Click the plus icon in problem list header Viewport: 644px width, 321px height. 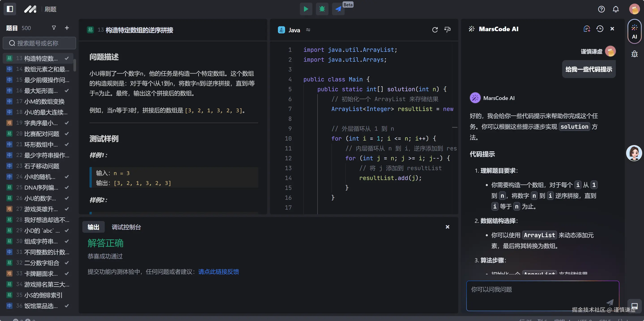pyautogui.click(x=67, y=28)
